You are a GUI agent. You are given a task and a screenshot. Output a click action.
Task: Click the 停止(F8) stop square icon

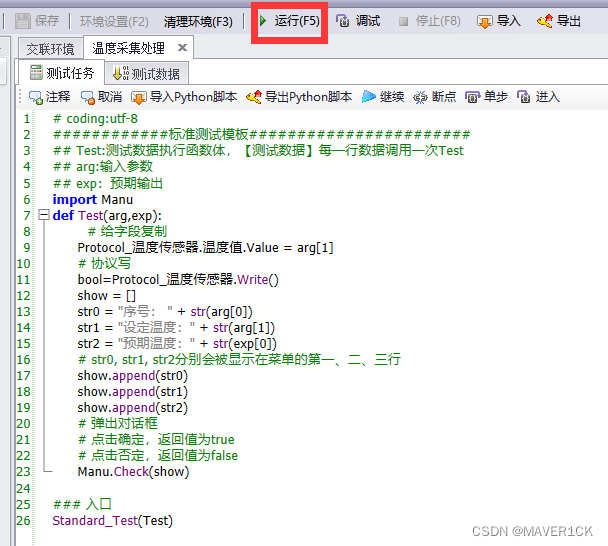point(403,21)
